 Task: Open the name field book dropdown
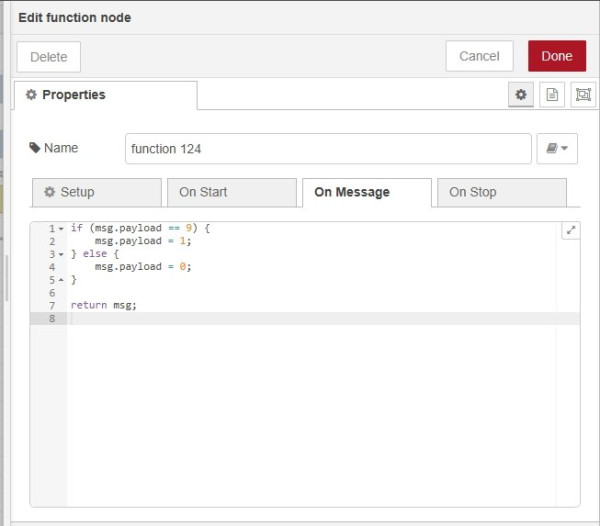[557, 148]
